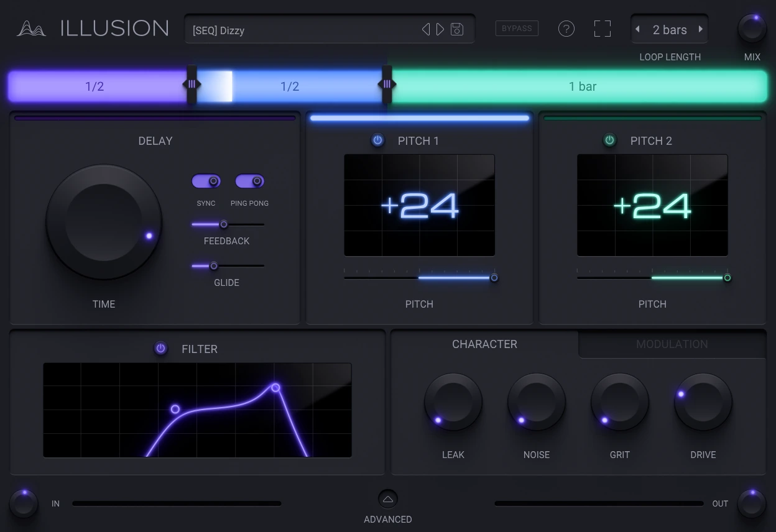Toggle the SYNC switch

coord(206,181)
